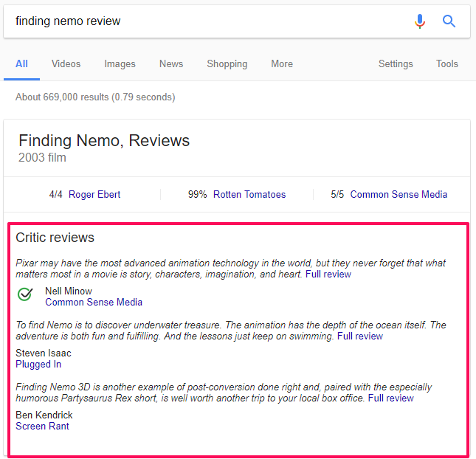The image size is (476, 459).
Task: Click the 'Critic reviews' heading
Action: 55,238
